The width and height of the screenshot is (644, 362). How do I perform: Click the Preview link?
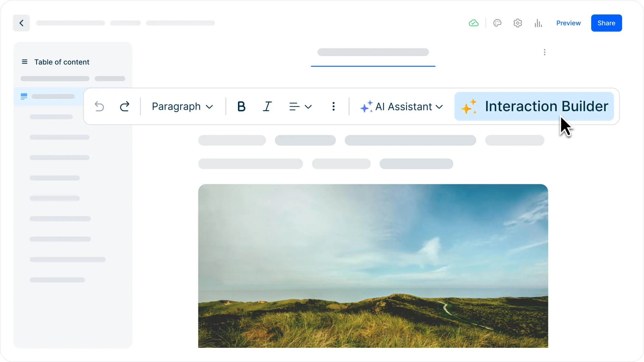pos(568,23)
